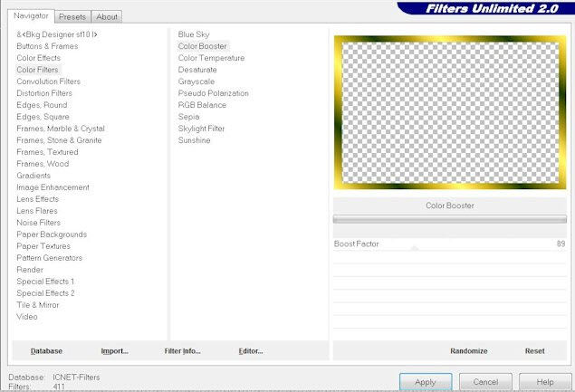This screenshot has width=575, height=392.
Task: Reset the filter settings
Action: click(x=534, y=351)
